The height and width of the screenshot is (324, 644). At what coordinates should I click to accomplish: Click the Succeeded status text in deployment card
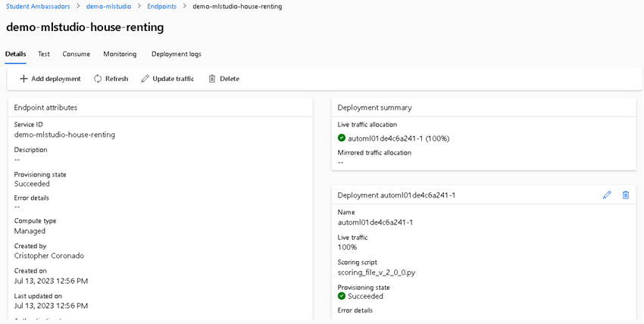(365, 296)
